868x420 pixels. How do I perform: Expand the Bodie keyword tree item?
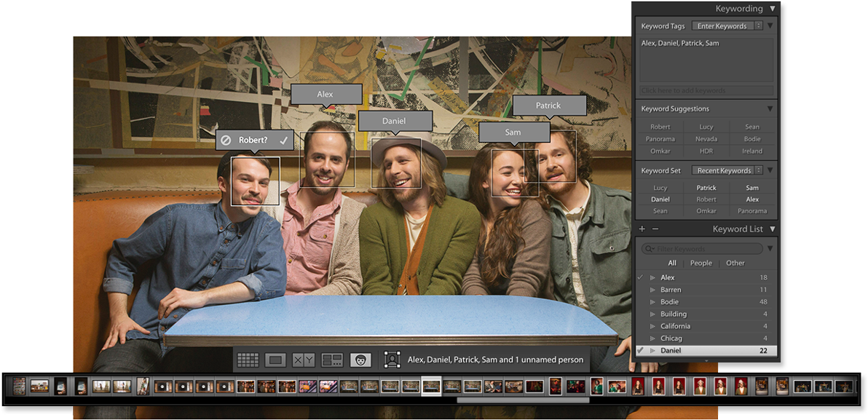tap(652, 302)
